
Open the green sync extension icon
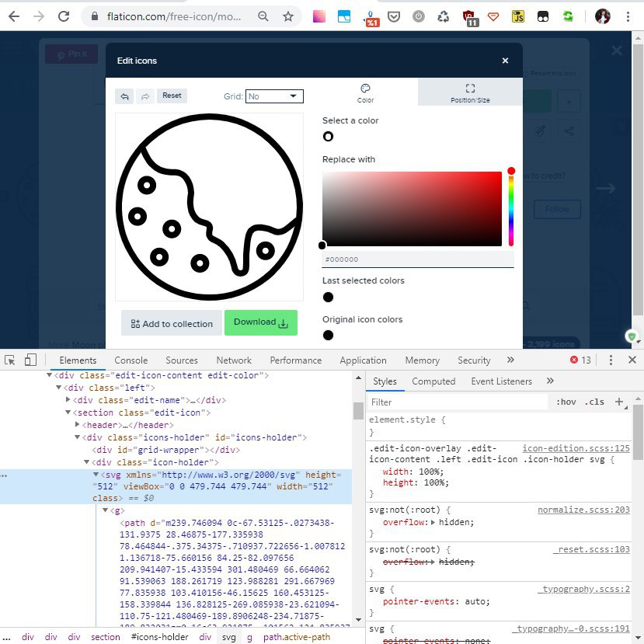point(568,16)
